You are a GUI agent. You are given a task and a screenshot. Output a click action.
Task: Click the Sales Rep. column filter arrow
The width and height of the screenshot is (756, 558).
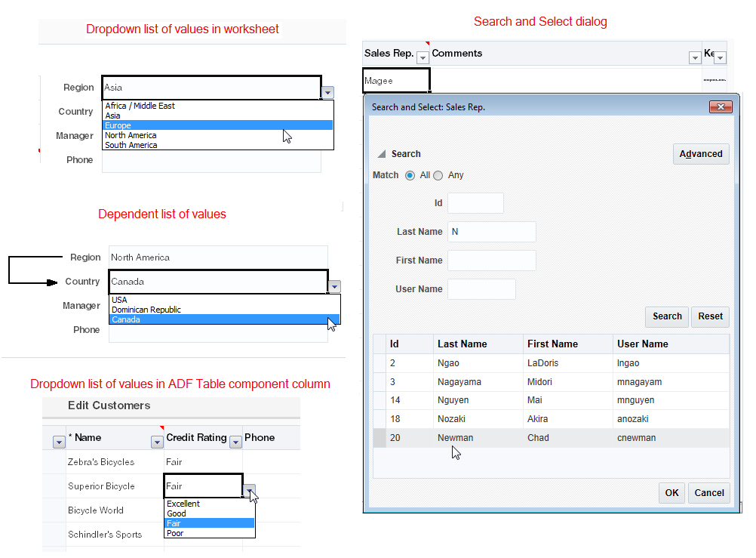tap(423, 58)
